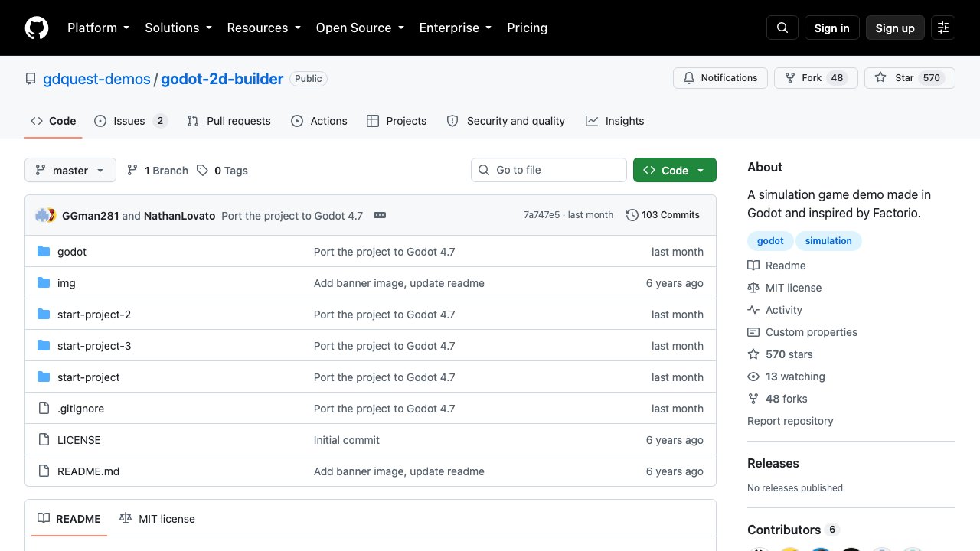
Task: Click the GitHub logo icon
Action: pos(37,28)
